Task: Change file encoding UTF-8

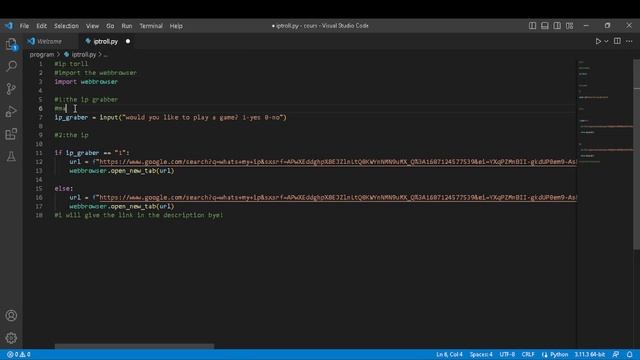Action: [507, 354]
